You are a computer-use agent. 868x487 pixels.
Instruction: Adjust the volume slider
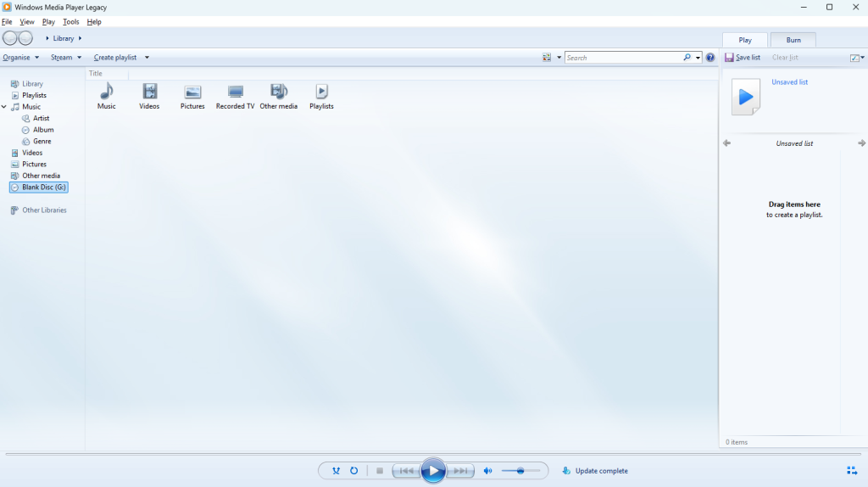[520, 471]
